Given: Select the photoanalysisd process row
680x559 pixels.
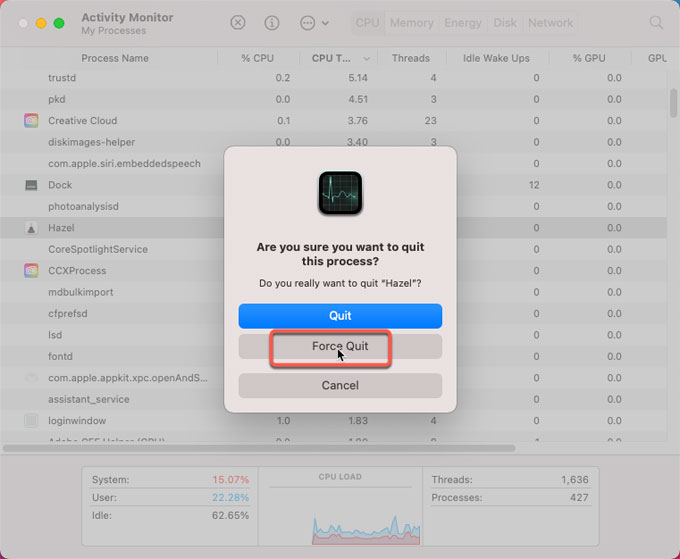Looking at the screenshot, I should point(333,206).
